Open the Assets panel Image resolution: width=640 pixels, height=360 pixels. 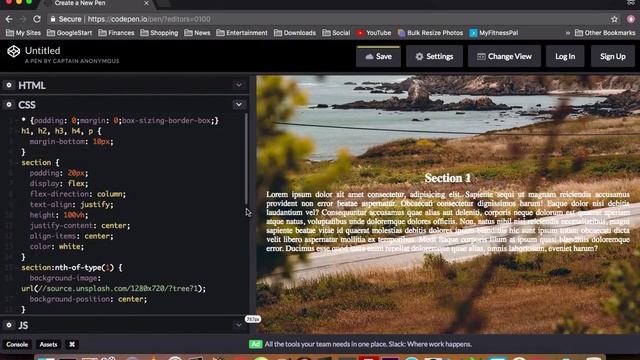tap(48, 344)
